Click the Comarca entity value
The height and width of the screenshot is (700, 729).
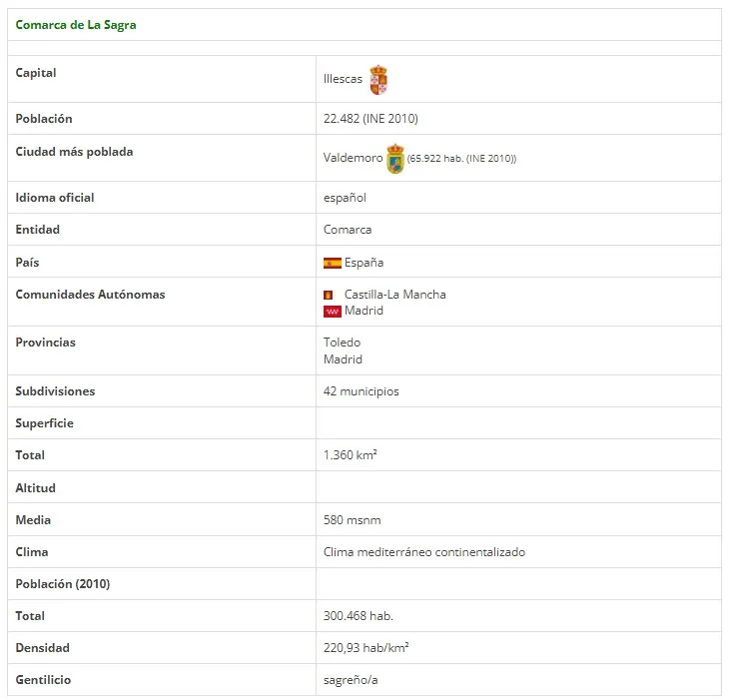tap(348, 230)
